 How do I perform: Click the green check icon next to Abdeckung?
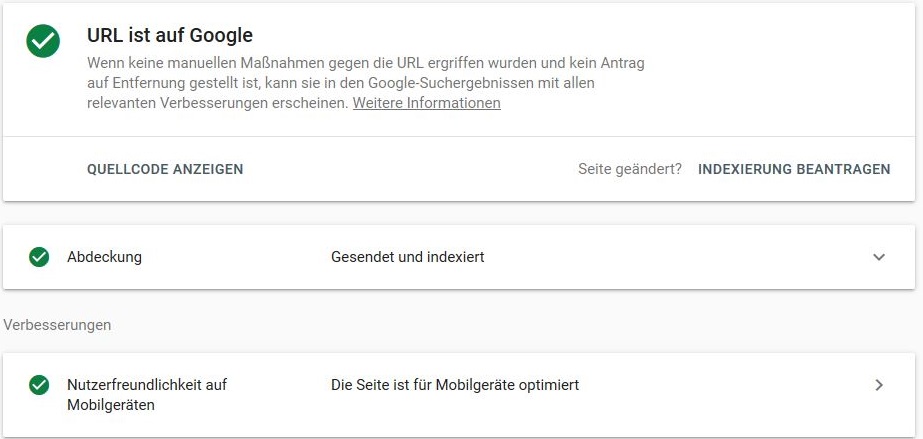click(39, 257)
